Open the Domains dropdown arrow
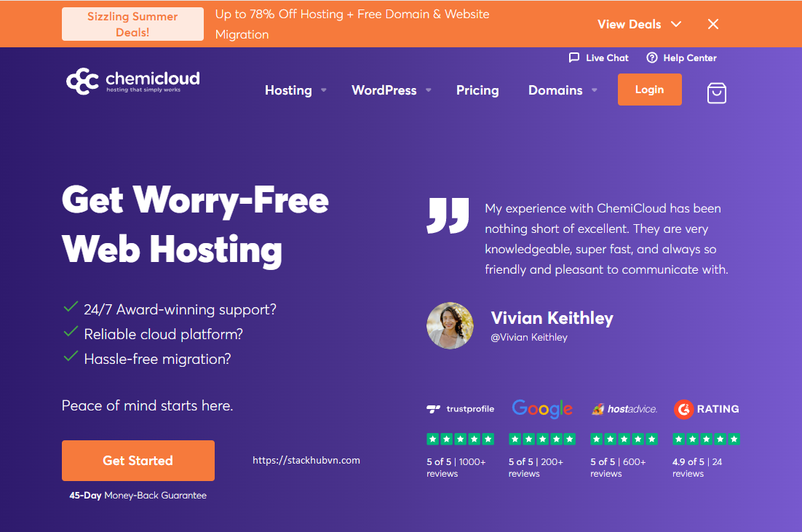This screenshot has width=802, height=532. click(595, 90)
